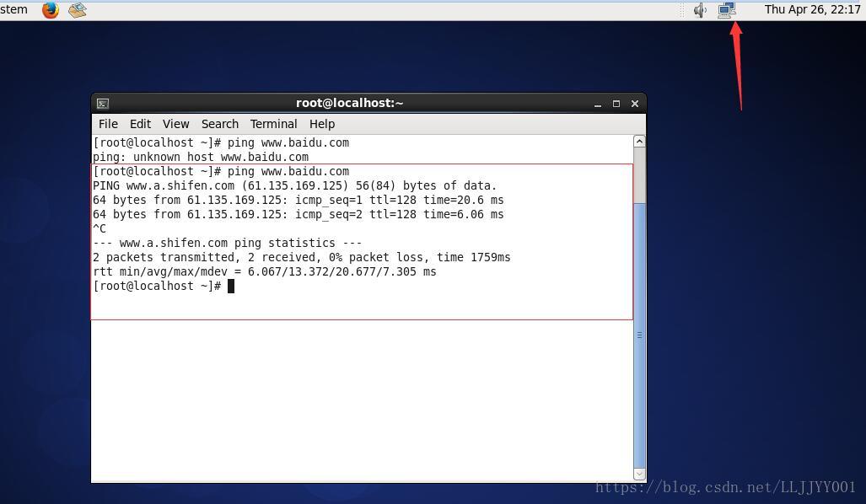This screenshot has width=866, height=504.
Task: Open the volume control speaker icon
Action: tap(701, 10)
